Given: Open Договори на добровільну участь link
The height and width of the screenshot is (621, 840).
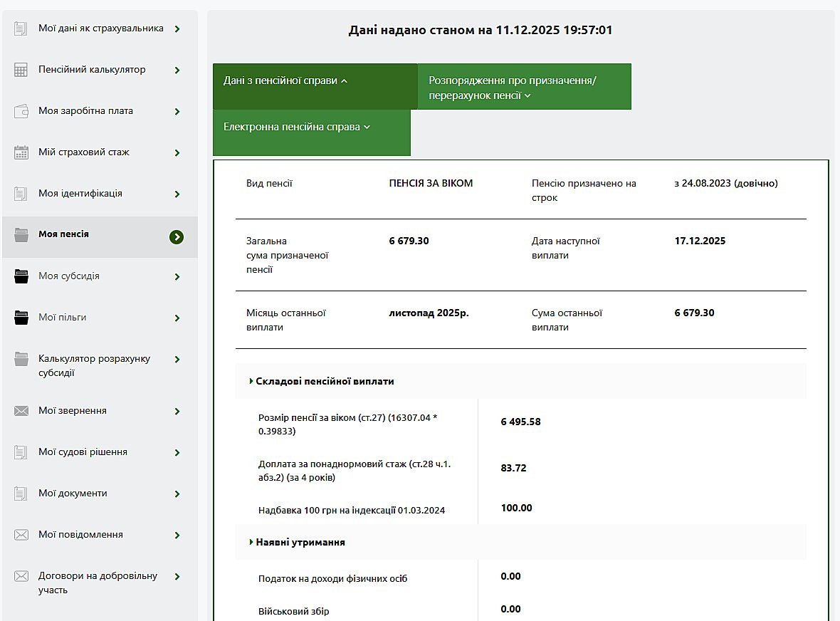Looking at the screenshot, I should 98,583.
